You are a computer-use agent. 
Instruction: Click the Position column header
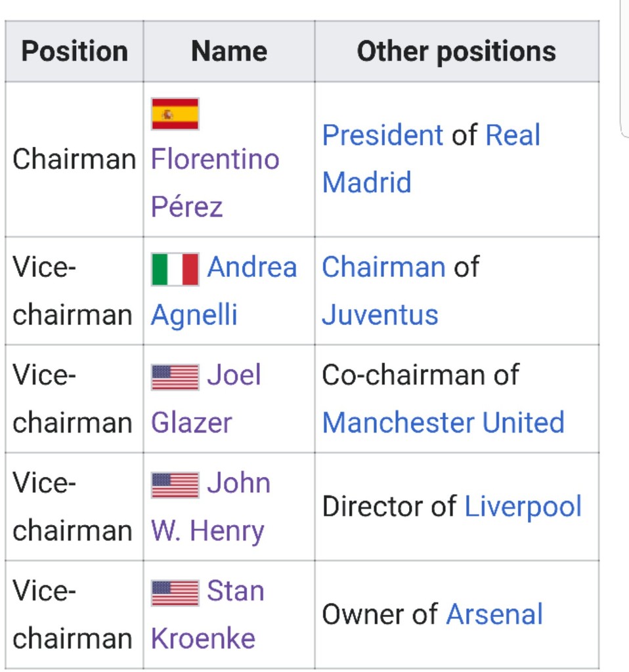(74, 52)
